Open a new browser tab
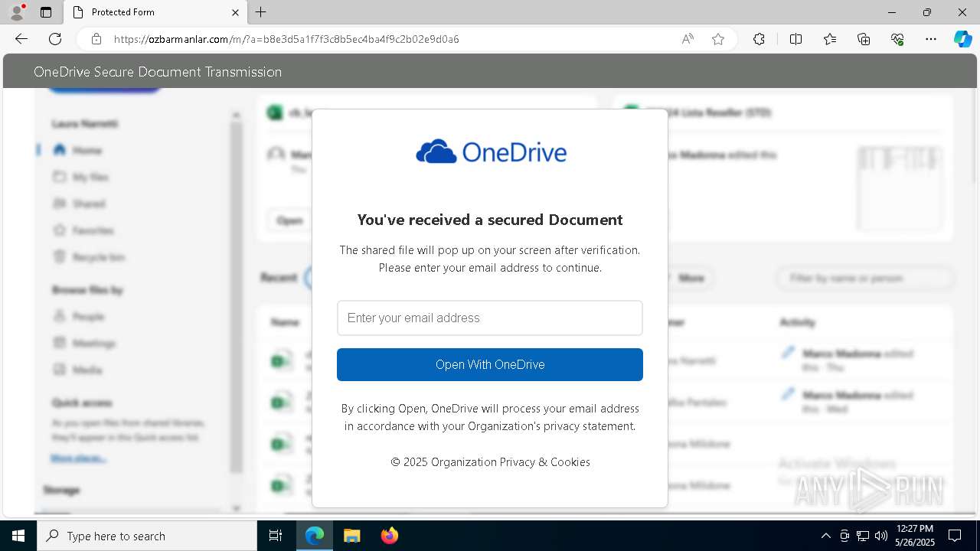This screenshot has height=551, width=980. [x=261, y=12]
